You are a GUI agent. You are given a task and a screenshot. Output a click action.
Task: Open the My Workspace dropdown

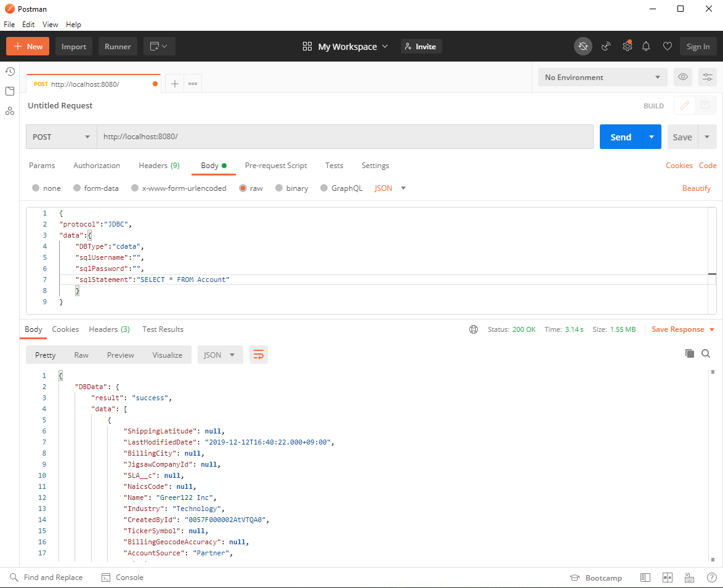tap(345, 47)
